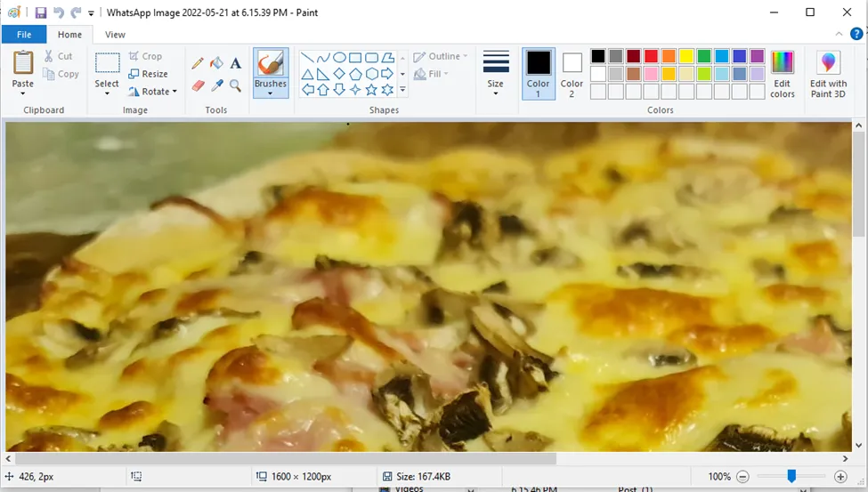Viewport: 868px width, 492px height.
Task: Expand the Select dropdown arrow
Action: coord(107,93)
